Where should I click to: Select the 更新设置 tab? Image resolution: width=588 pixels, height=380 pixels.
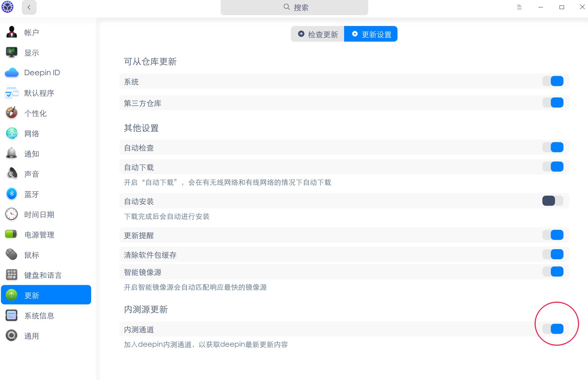coord(371,34)
